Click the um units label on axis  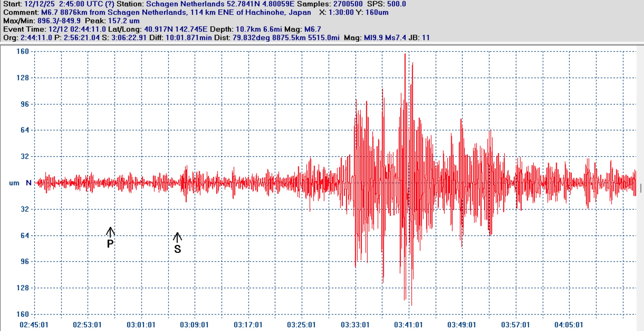coord(14,183)
